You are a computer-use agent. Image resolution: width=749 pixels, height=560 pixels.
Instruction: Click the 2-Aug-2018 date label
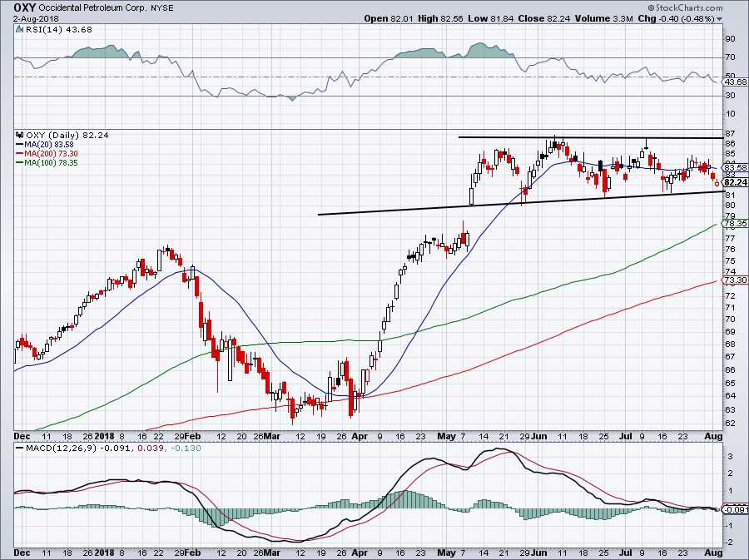coord(36,19)
